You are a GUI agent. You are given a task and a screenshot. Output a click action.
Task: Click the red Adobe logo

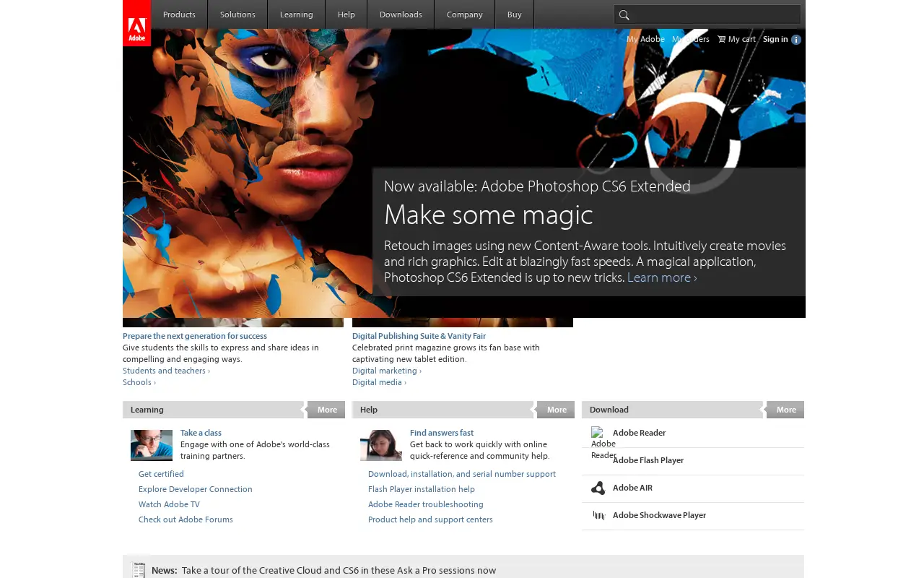[136, 23]
